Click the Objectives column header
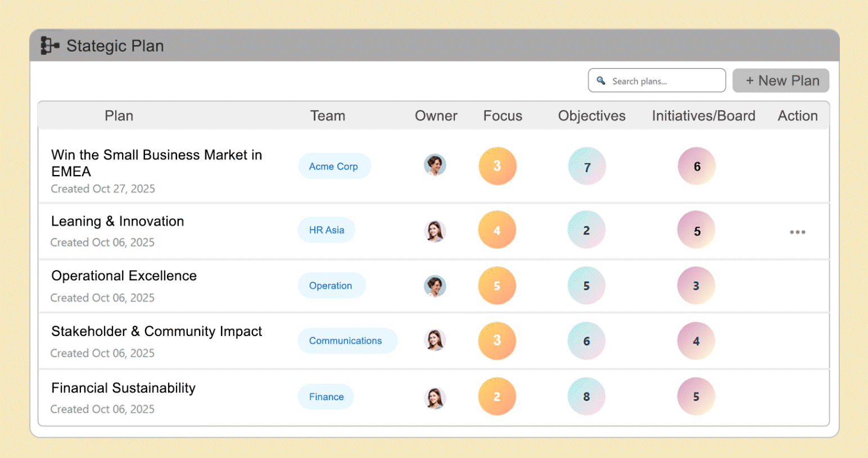Screen dimensions: 868x458 (x=591, y=116)
